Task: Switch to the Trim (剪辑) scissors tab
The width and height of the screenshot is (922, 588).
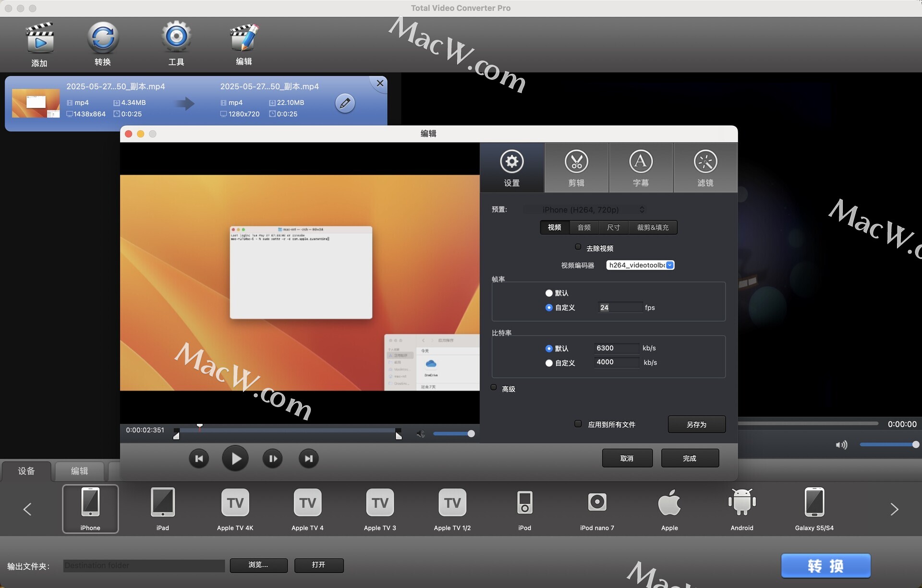Action: [x=576, y=168]
